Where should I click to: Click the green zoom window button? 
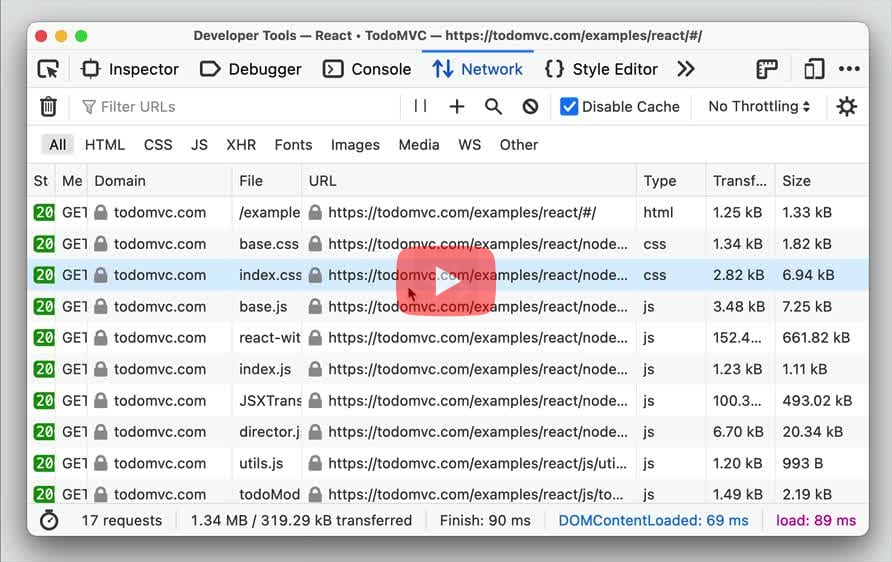point(81,36)
